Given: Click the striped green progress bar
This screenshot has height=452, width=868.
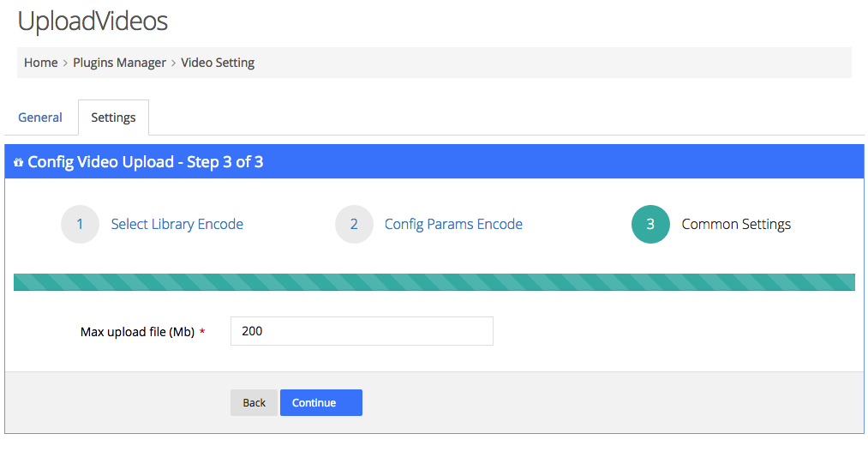Looking at the screenshot, I should pos(434,282).
